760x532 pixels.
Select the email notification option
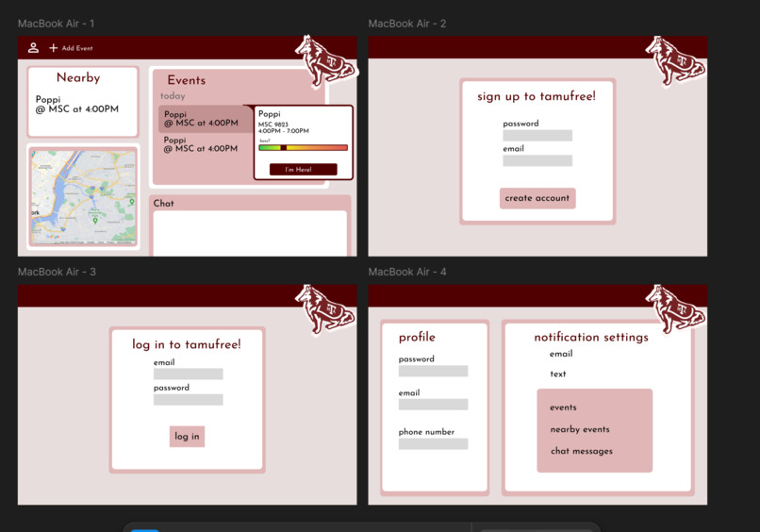pos(561,354)
